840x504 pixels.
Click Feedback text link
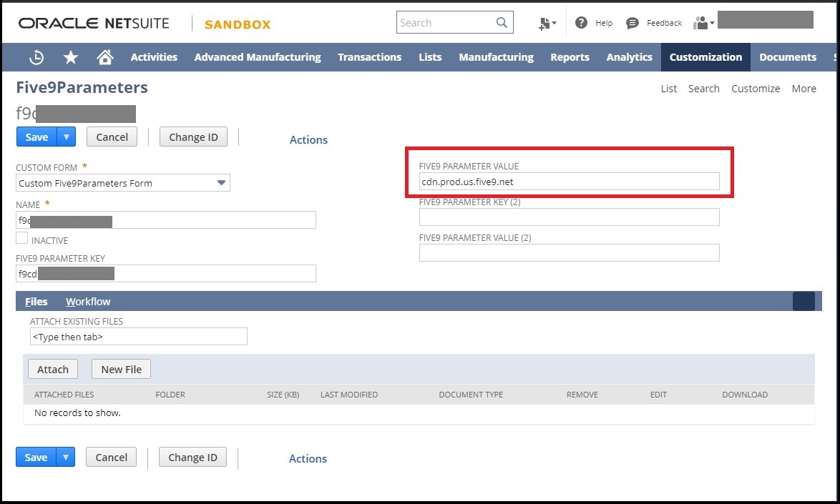[x=664, y=23]
